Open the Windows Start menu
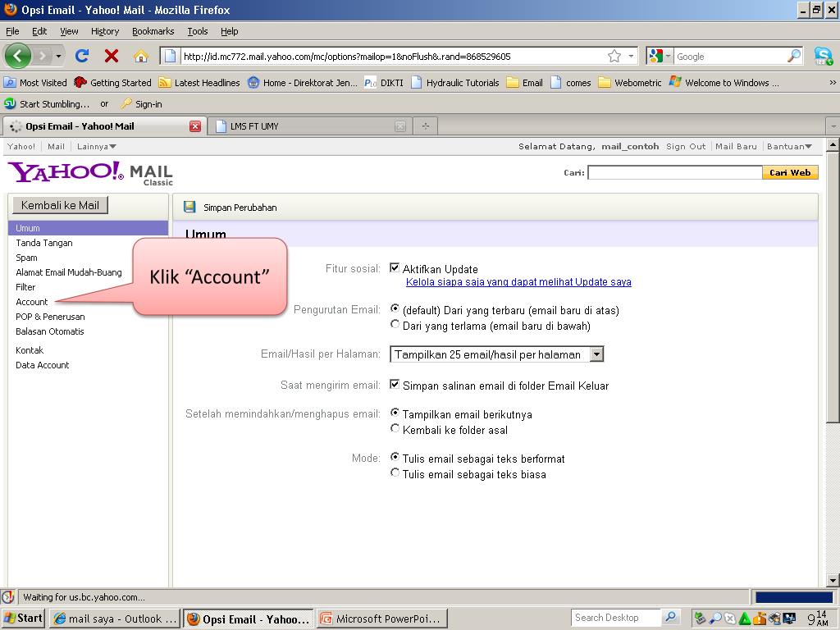The height and width of the screenshot is (630, 840). pos(23,618)
